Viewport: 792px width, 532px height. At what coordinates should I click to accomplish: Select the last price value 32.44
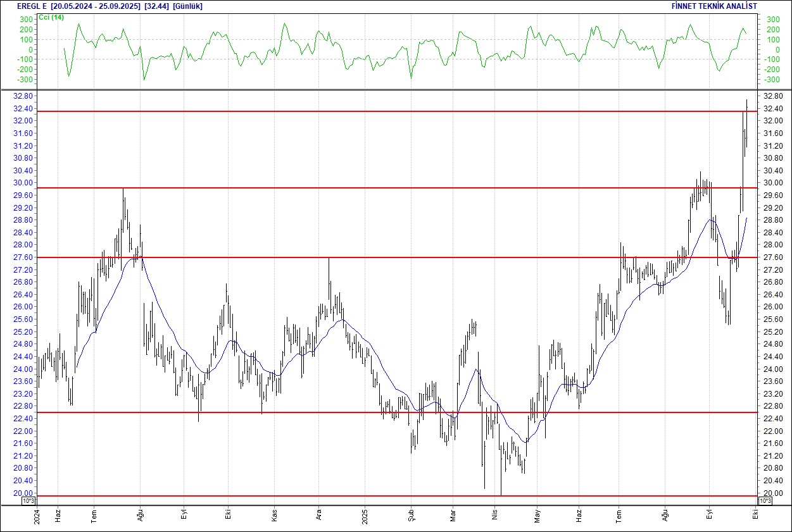156,6
